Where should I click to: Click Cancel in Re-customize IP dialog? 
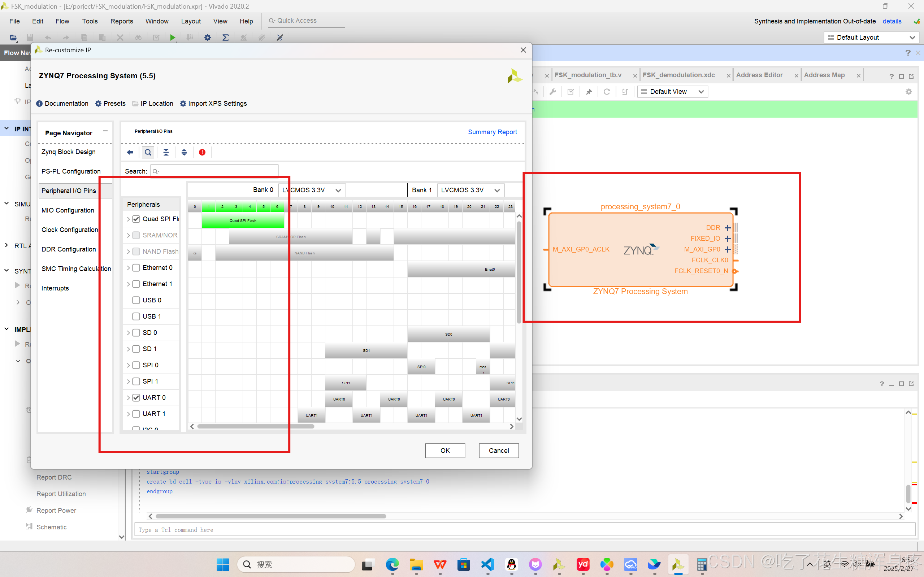click(499, 451)
